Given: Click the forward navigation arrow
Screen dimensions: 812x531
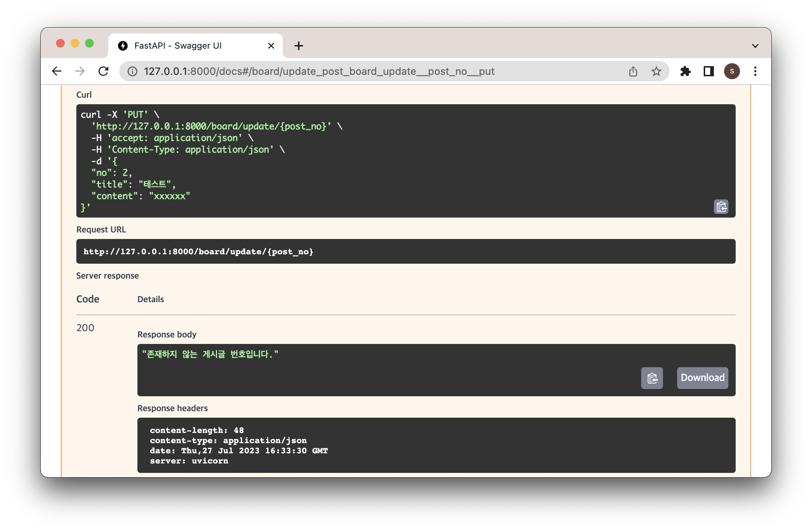Looking at the screenshot, I should [x=80, y=71].
